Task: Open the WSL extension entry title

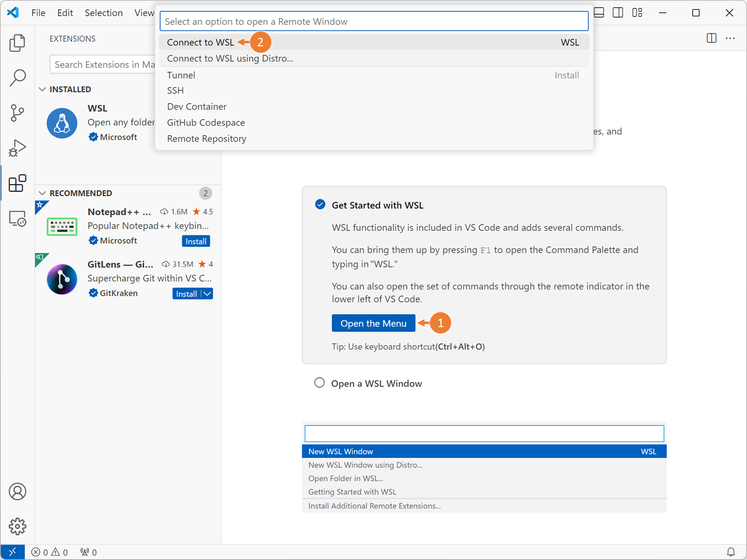Action: (98, 108)
